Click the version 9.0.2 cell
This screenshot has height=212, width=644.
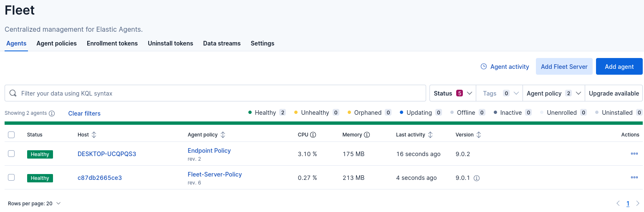pos(463,154)
